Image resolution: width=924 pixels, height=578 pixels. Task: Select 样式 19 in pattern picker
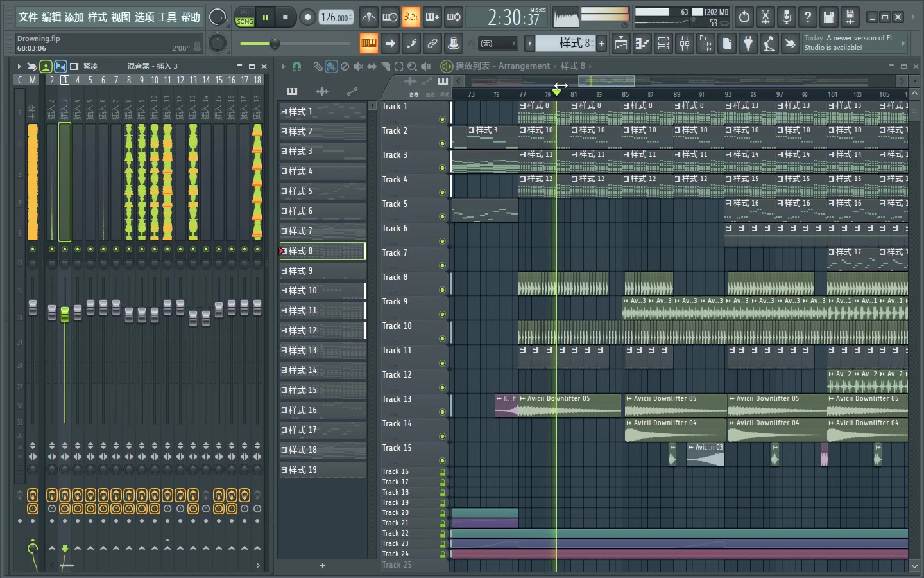(x=323, y=470)
